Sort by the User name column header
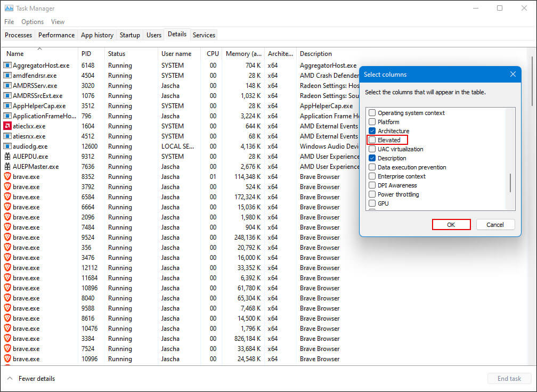The height and width of the screenshot is (392, 537). coord(179,54)
